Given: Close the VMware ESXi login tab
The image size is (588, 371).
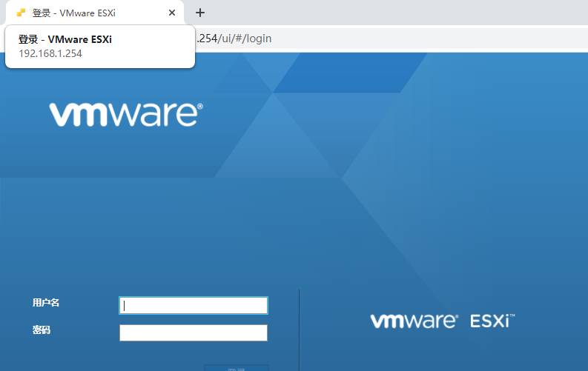Looking at the screenshot, I should coord(172,13).
